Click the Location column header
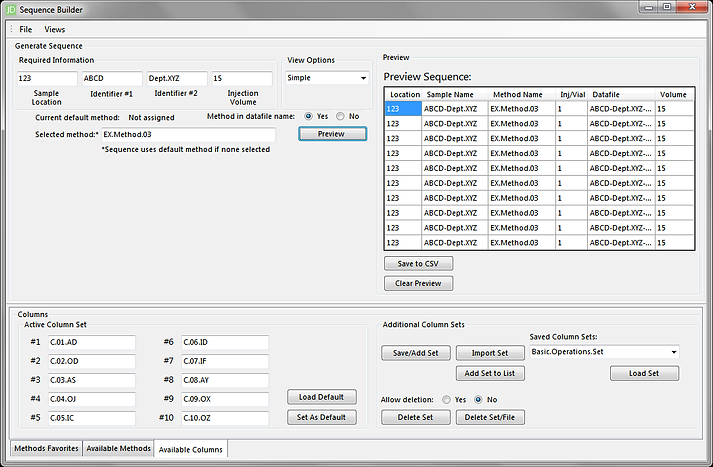Image resolution: width=713 pixels, height=467 pixels. point(404,95)
